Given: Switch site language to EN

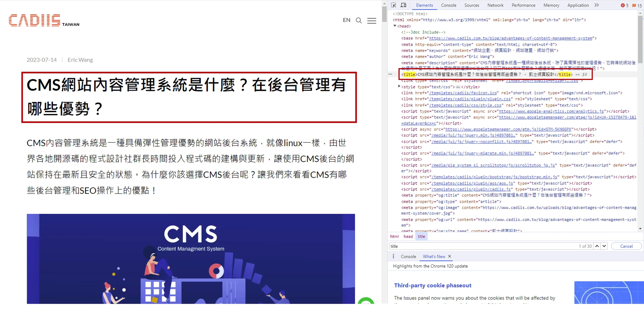Looking at the screenshot, I should (x=347, y=20).
